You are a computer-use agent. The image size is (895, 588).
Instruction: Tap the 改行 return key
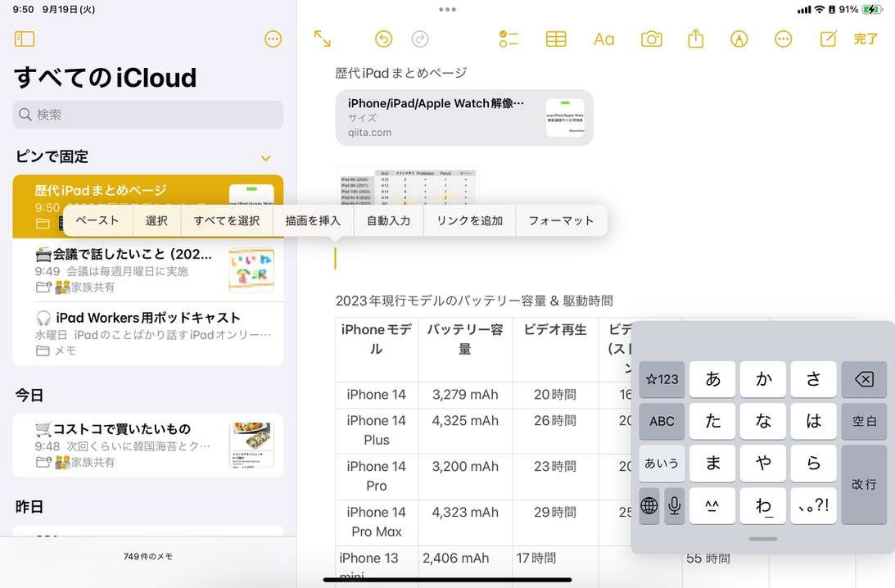click(x=864, y=484)
